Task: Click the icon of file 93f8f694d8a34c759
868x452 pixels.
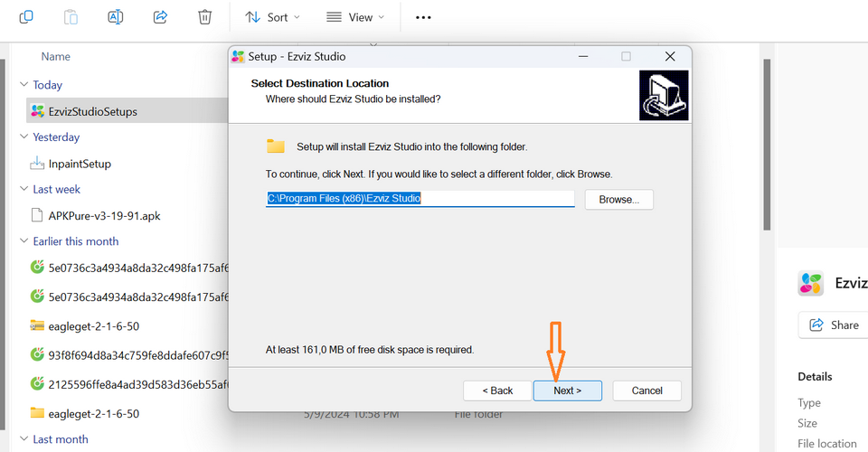Action: [x=37, y=354]
